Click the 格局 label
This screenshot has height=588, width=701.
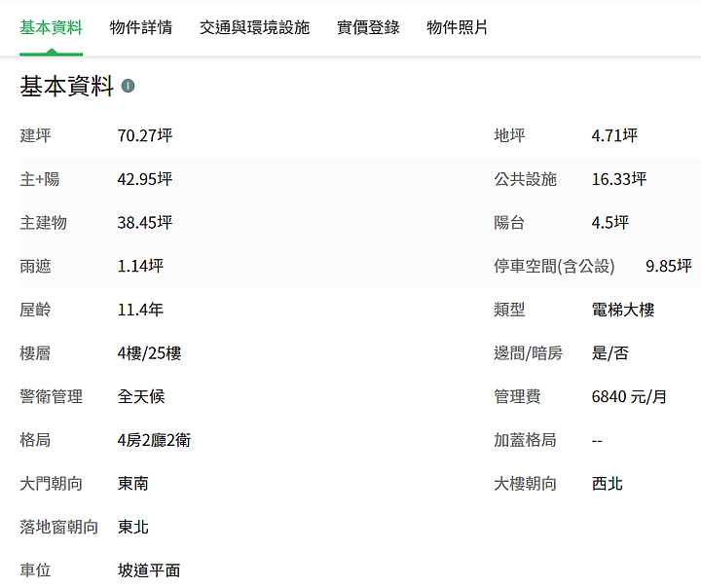click(x=35, y=440)
